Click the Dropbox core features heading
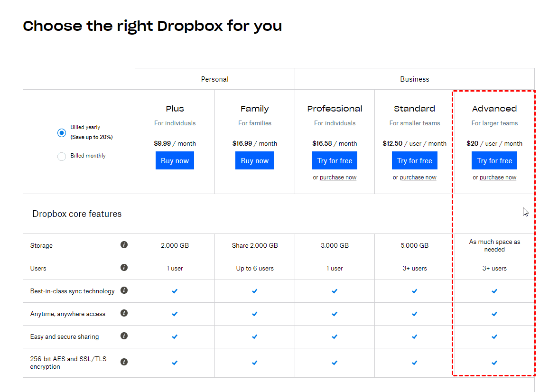This screenshot has height=392, width=558. tap(77, 214)
